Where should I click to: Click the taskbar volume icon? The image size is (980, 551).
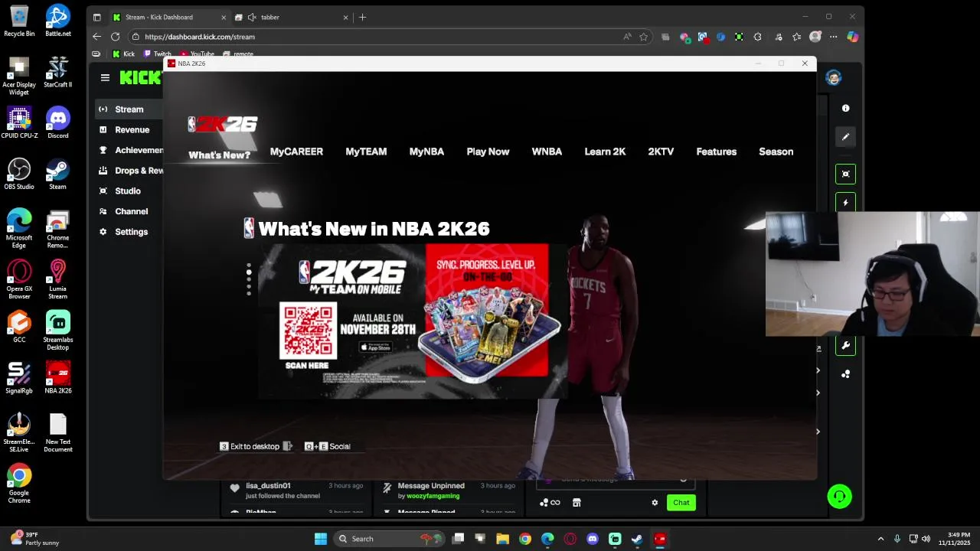pos(926,539)
